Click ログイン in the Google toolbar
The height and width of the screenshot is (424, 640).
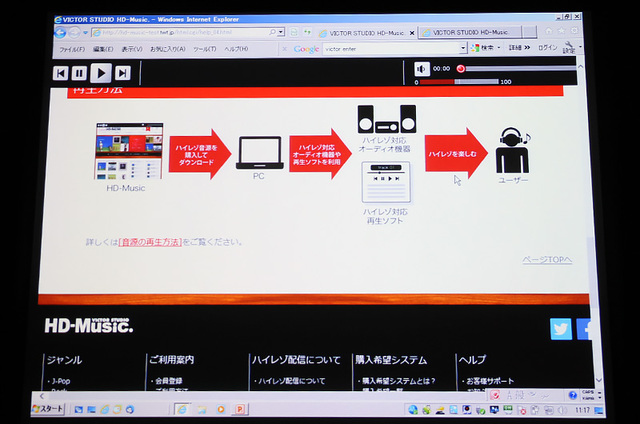[547, 48]
